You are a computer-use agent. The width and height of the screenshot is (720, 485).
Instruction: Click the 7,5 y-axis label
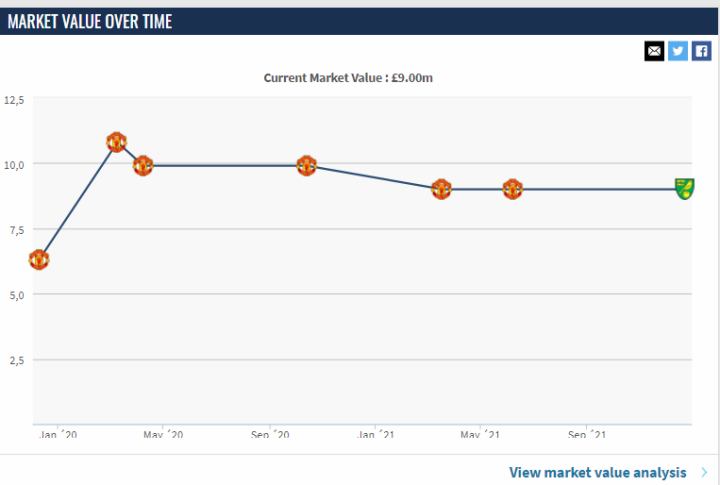point(15,229)
